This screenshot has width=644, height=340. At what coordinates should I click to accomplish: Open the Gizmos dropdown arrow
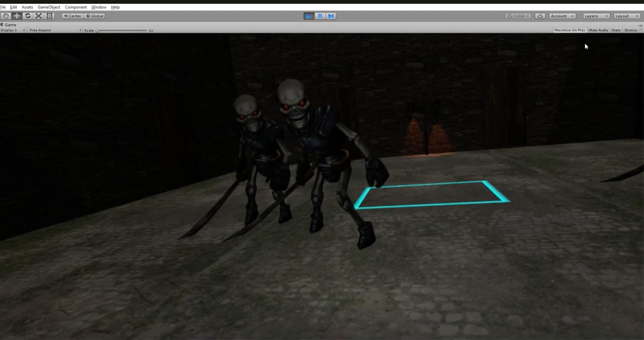click(x=640, y=30)
